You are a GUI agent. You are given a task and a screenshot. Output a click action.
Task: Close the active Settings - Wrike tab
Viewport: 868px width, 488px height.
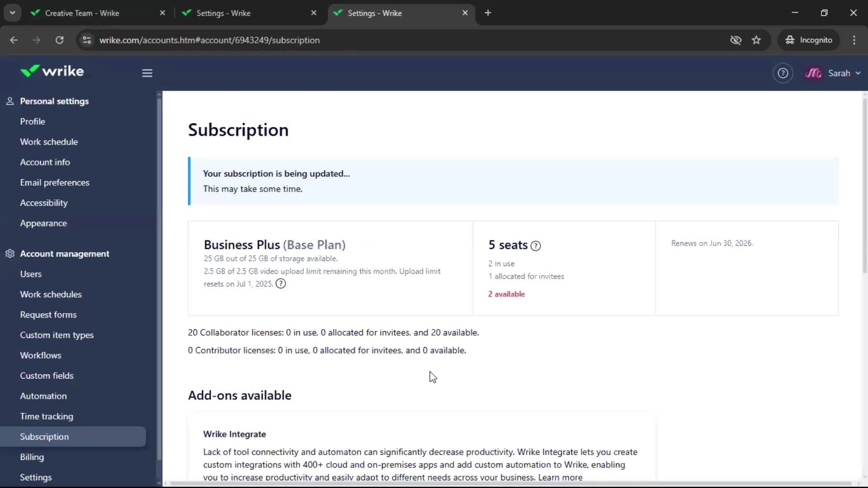click(x=465, y=13)
